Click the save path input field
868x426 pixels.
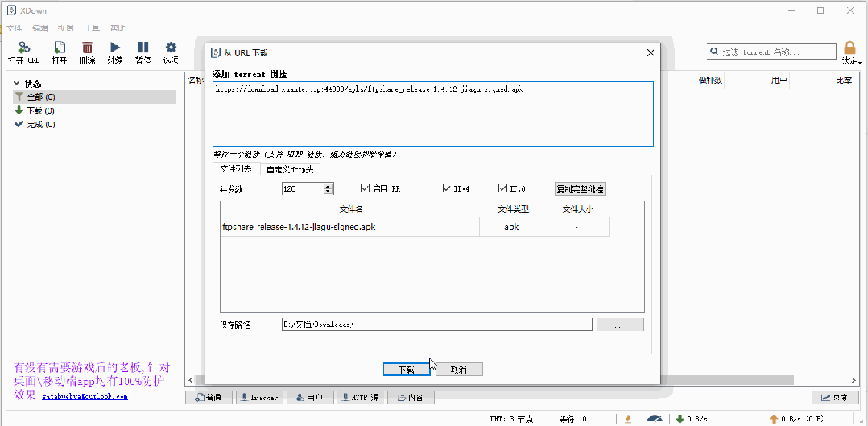coord(436,325)
